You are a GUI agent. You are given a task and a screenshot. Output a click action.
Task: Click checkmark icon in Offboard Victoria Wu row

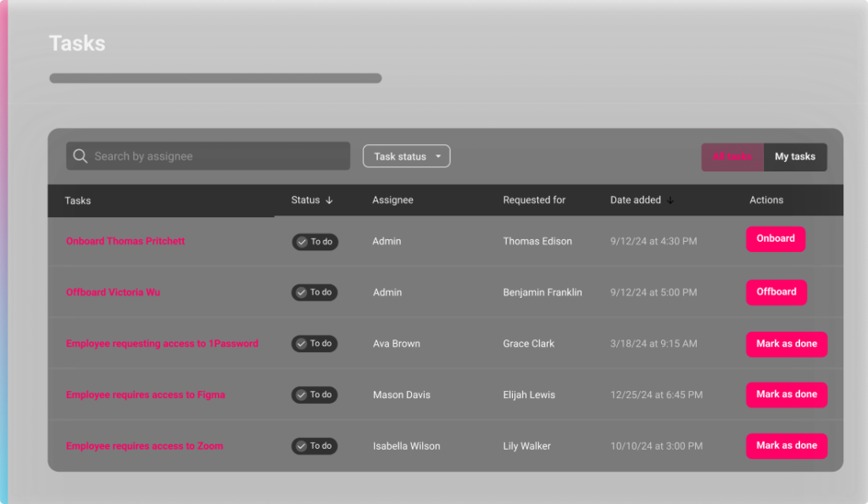pos(301,293)
